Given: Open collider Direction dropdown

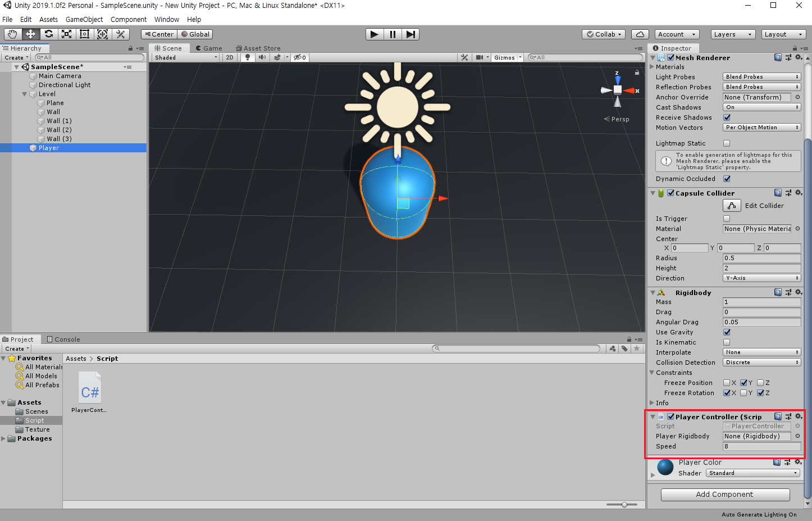Looking at the screenshot, I should (761, 278).
